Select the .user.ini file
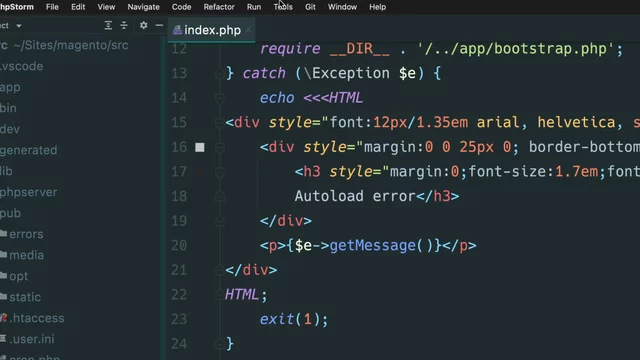Screen dimensions: 640x360 pos(32,339)
